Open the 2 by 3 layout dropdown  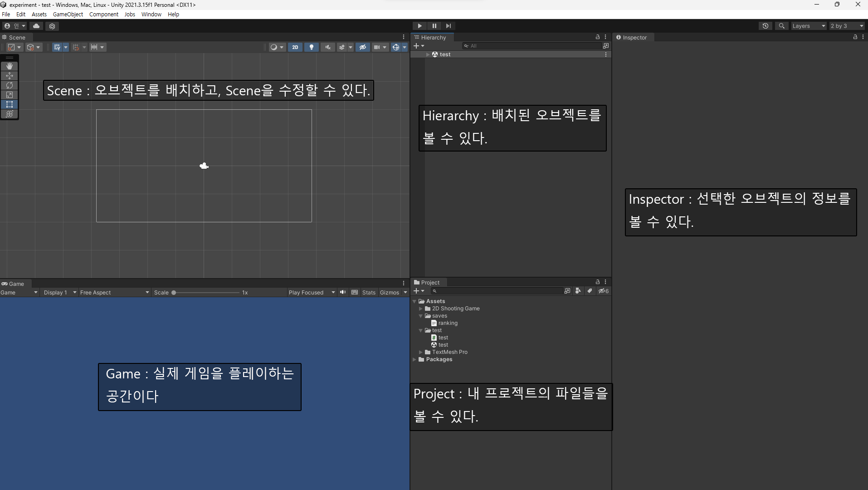click(847, 26)
